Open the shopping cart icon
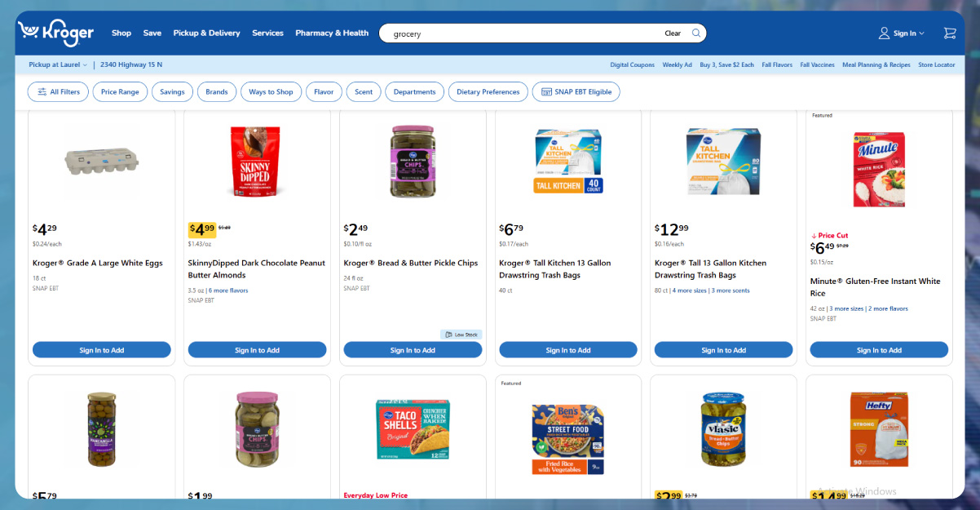The image size is (980, 510). (949, 33)
